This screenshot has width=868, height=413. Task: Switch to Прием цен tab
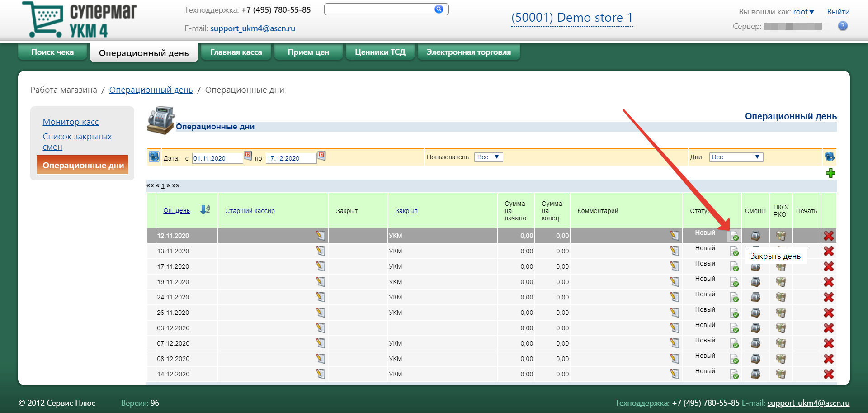[x=308, y=52]
